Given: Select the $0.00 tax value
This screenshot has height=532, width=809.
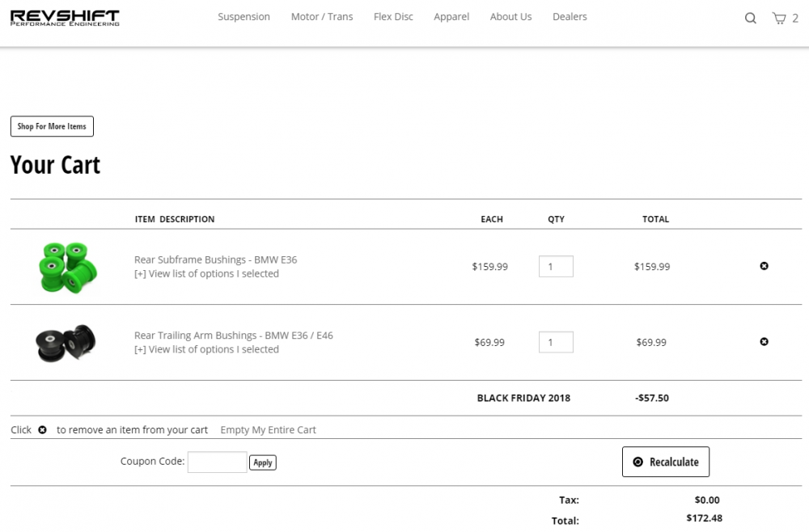Looking at the screenshot, I should pos(707,500).
